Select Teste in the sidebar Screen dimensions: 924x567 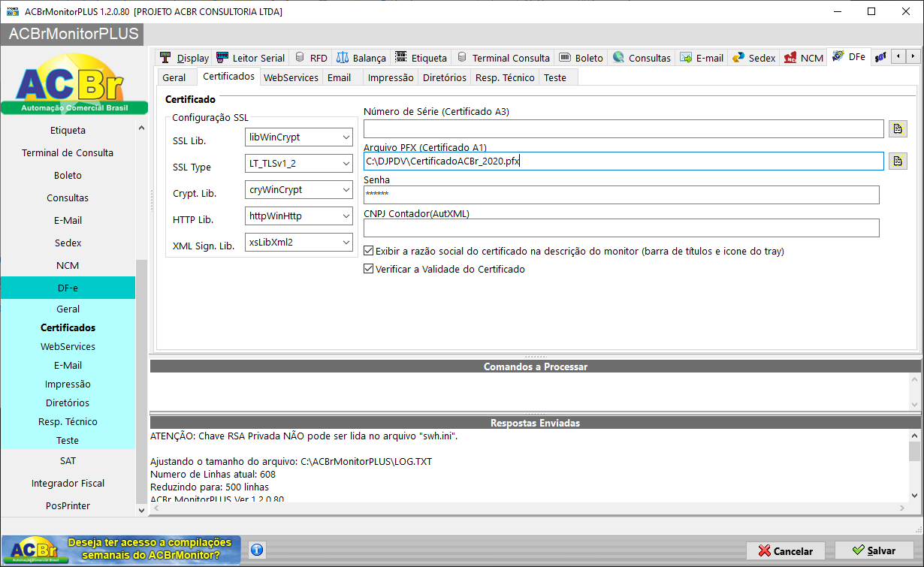(68, 440)
